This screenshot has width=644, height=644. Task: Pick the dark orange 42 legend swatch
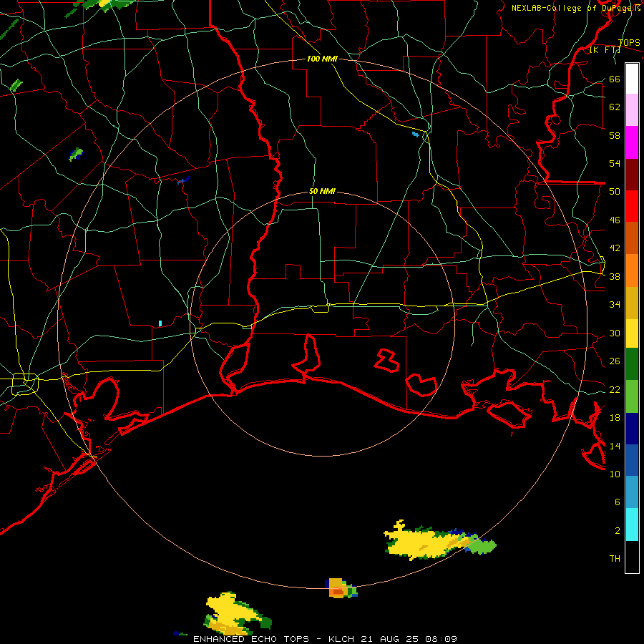point(632,238)
